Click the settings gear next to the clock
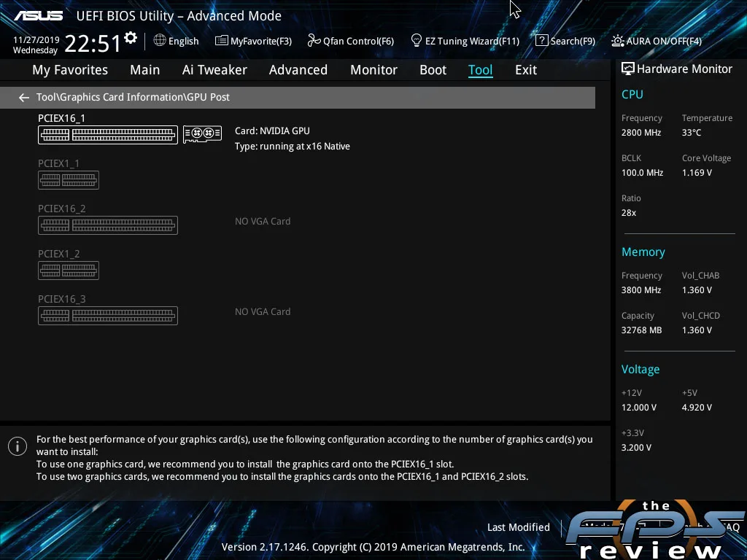 [131, 38]
